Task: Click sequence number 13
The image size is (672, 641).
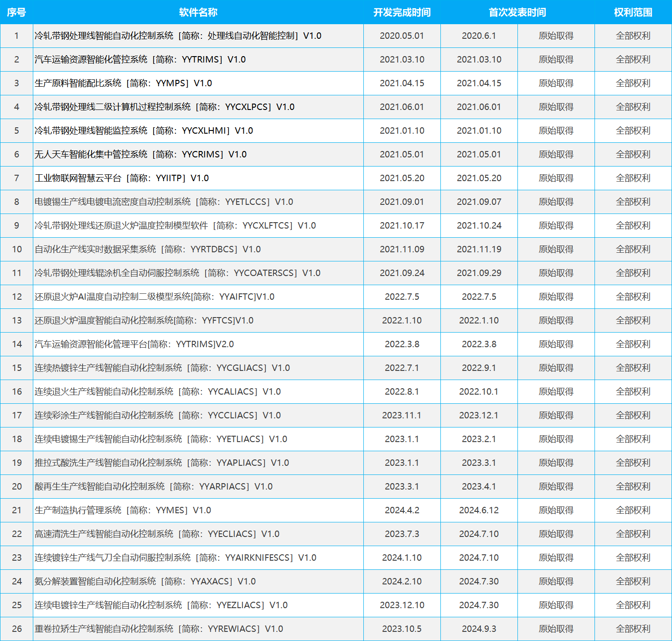Action: tap(17, 321)
